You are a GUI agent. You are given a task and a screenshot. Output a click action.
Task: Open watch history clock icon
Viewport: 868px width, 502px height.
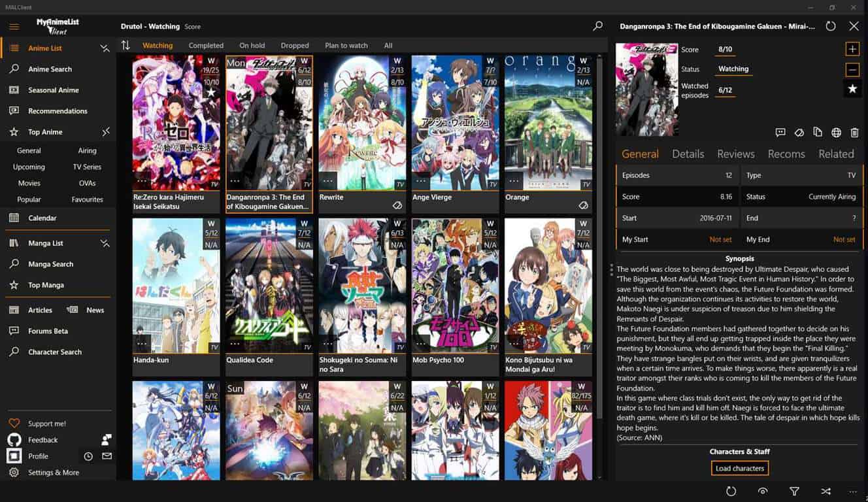(88, 456)
